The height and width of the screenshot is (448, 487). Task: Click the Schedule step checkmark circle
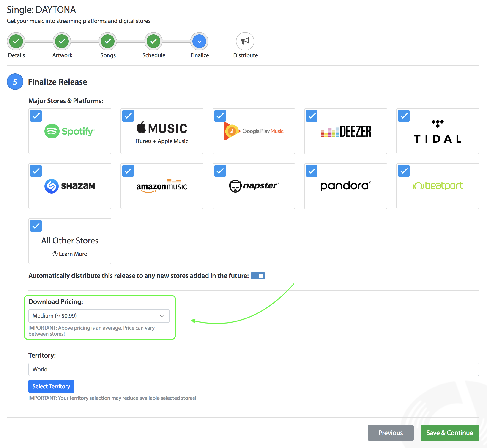click(153, 41)
